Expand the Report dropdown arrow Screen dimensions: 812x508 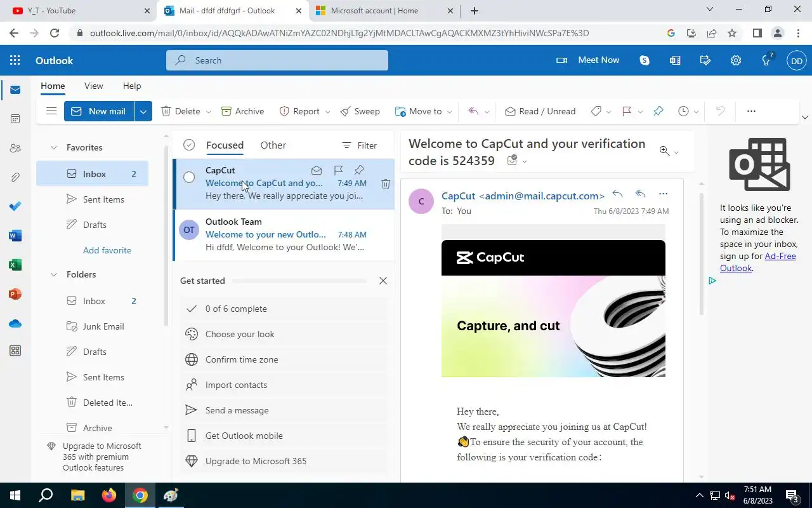click(x=327, y=112)
